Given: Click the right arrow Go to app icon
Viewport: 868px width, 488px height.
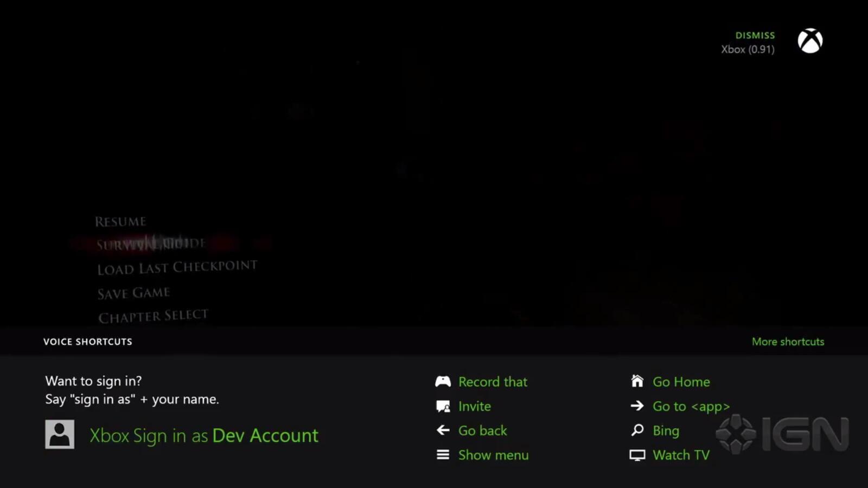Looking at the screenshot, I should point(637,406).
